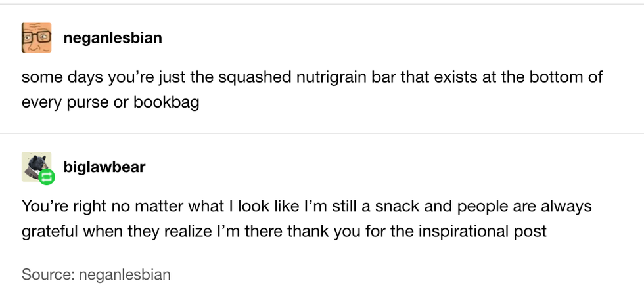Click the biglawbear bear avatar

(35, 165)
